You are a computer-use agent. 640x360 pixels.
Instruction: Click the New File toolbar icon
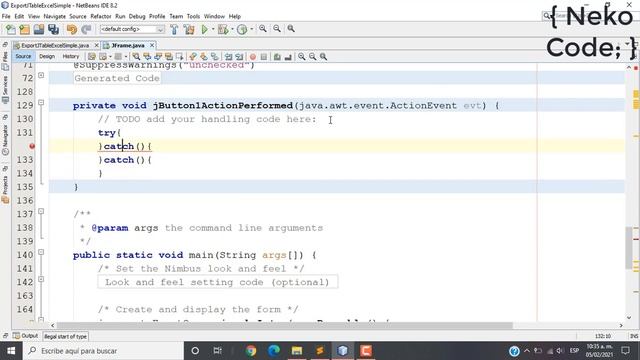(x=11, y=29)
